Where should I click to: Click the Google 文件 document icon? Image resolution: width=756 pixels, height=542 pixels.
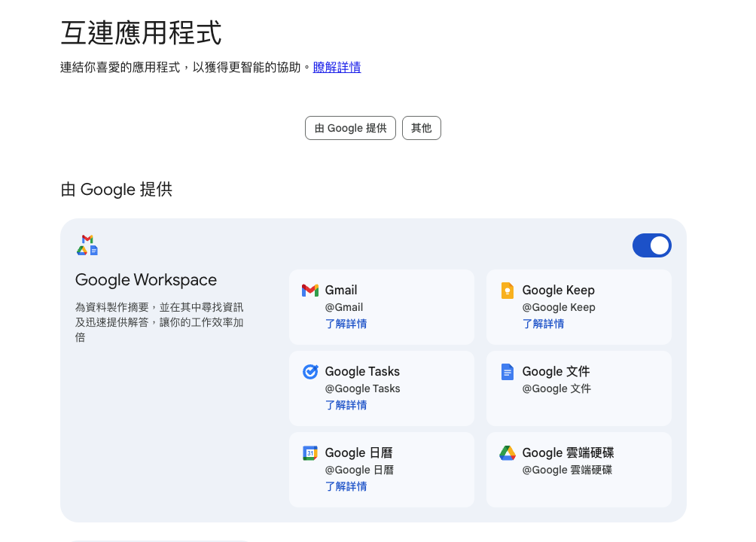pyautogui.click(x=508, y=371)
